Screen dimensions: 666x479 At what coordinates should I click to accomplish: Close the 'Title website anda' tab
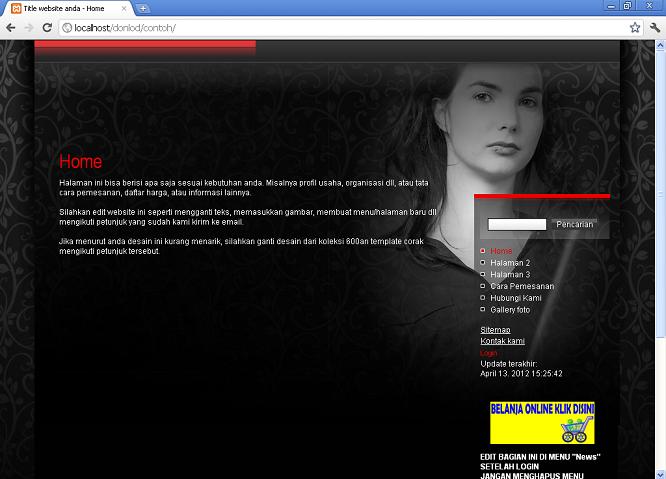click(x=124, y=8)
